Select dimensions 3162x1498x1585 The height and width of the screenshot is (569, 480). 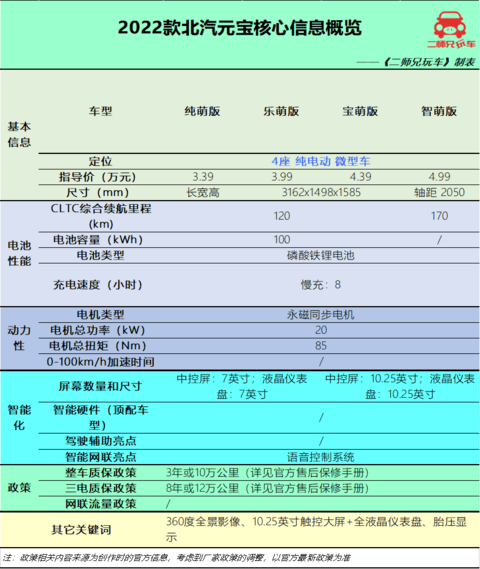pyautogui.click(x=321, y=192)
